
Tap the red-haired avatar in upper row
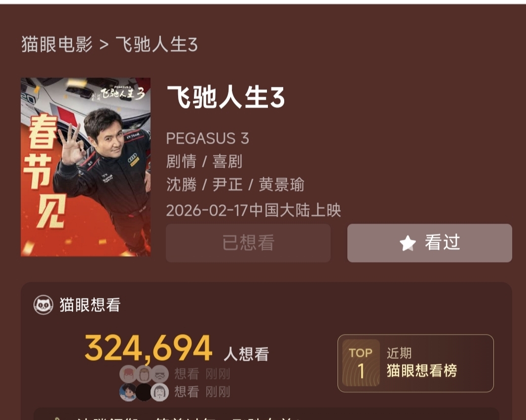tap(128, 374)
